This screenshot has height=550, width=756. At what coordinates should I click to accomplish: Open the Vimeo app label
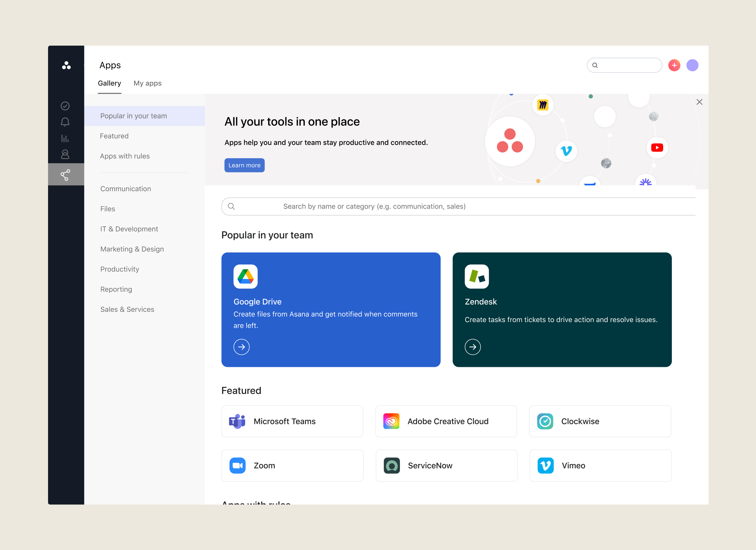tap(573, 466)
